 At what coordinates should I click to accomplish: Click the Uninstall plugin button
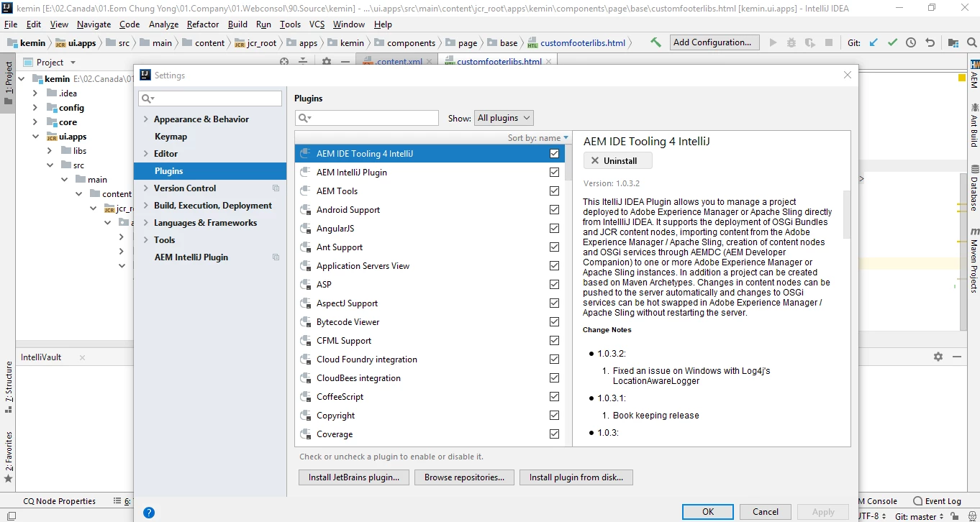[x=618, y=160]
